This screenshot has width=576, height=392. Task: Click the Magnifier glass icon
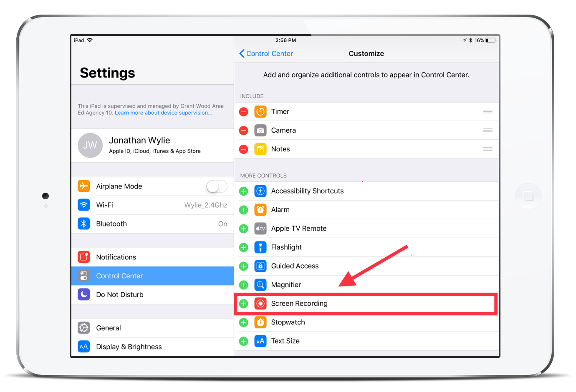(260, 285)
